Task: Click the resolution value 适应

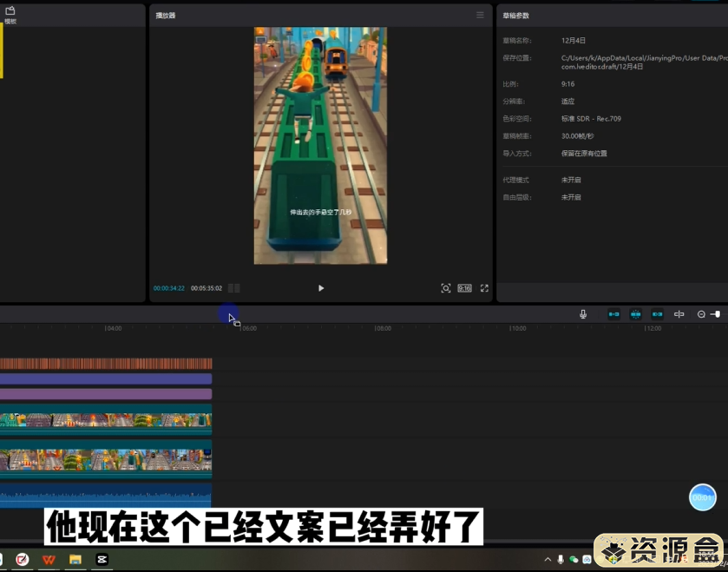Action: coord(567,102)
